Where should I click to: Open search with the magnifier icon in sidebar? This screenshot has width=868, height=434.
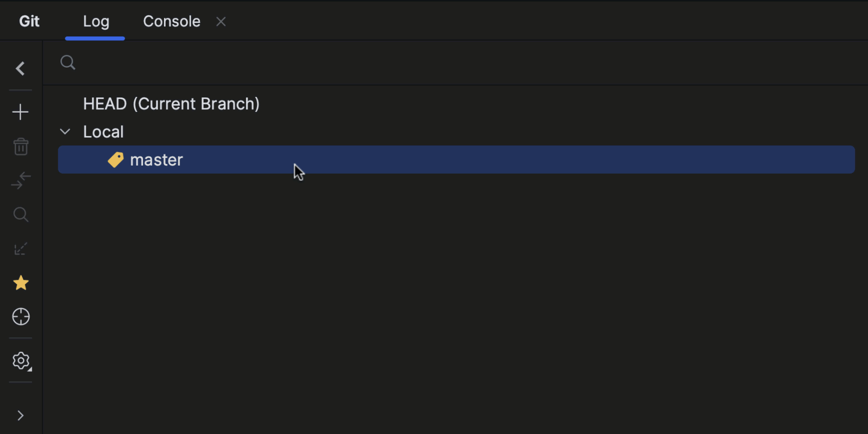tap(20, 214)
